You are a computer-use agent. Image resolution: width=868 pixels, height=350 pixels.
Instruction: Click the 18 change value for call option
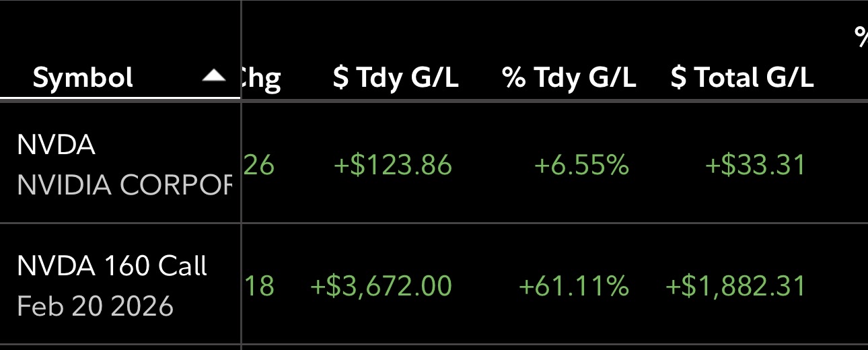(258, 286)
